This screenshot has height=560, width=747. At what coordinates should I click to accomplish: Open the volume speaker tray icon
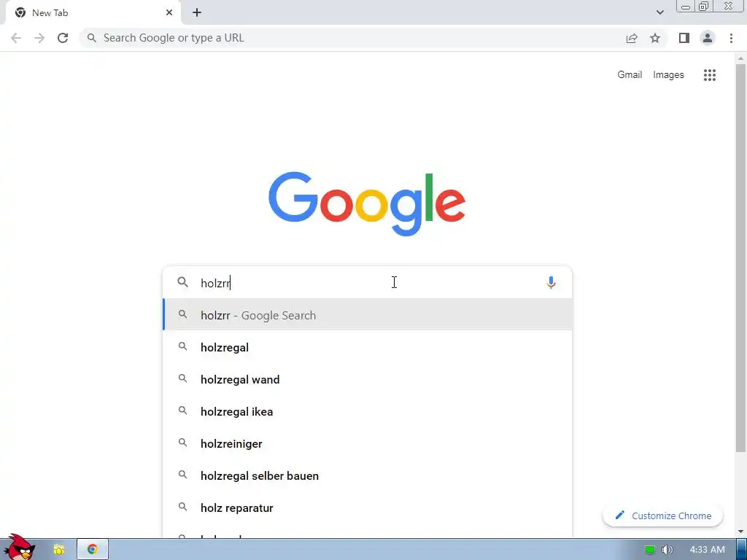click(667, 550)
